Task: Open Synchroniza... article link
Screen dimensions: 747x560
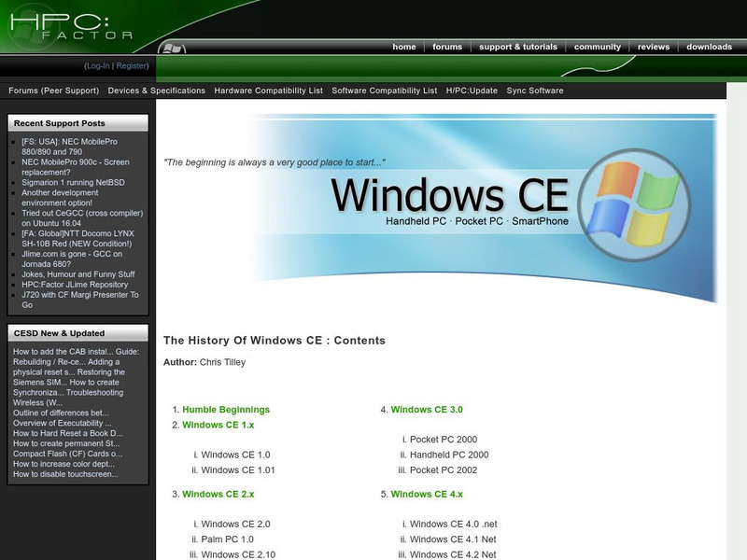Action: pyautogui.click(x=38, y=392)
